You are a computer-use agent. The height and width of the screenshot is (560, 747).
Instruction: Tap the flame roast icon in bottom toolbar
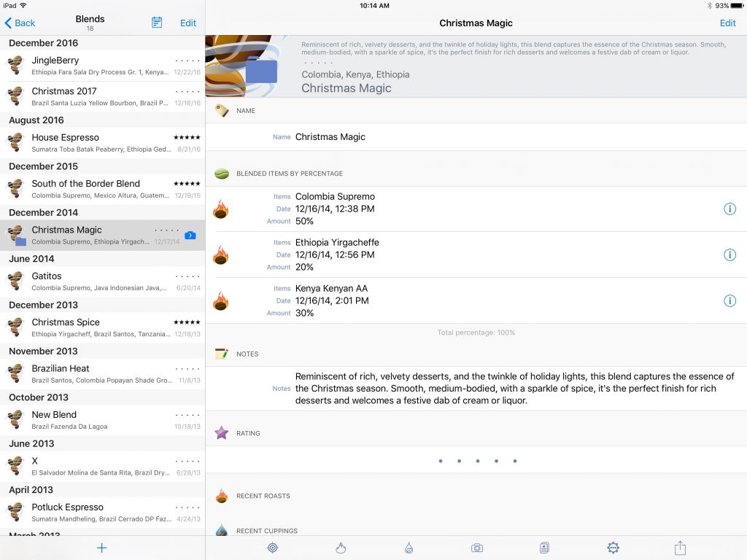tap(340, 548)
